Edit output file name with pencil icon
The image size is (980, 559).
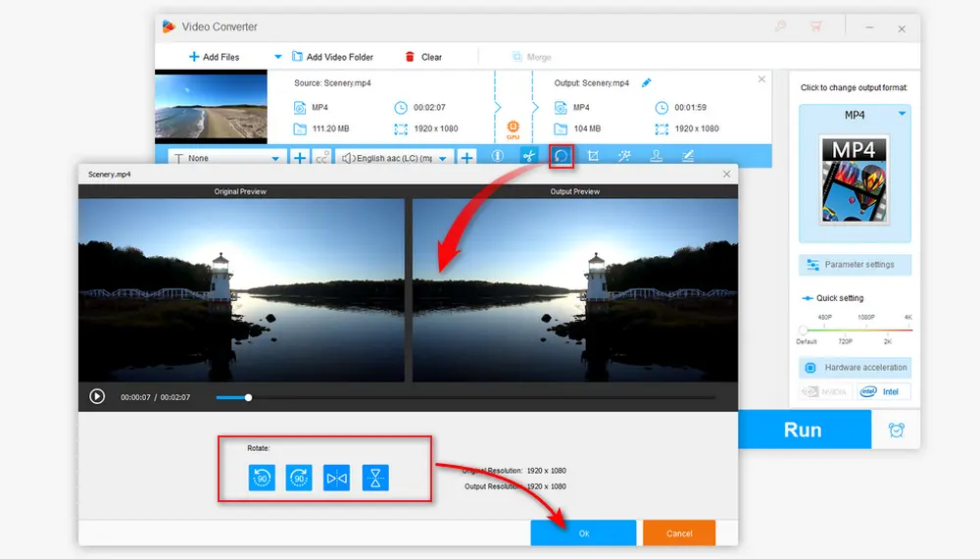(646, 83)
